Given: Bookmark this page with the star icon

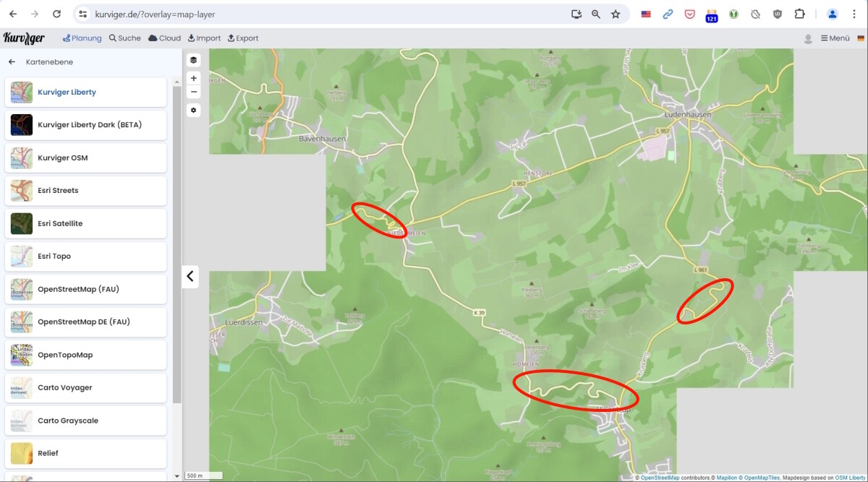Looking at the screenshot, I should [x=616, y=14].
